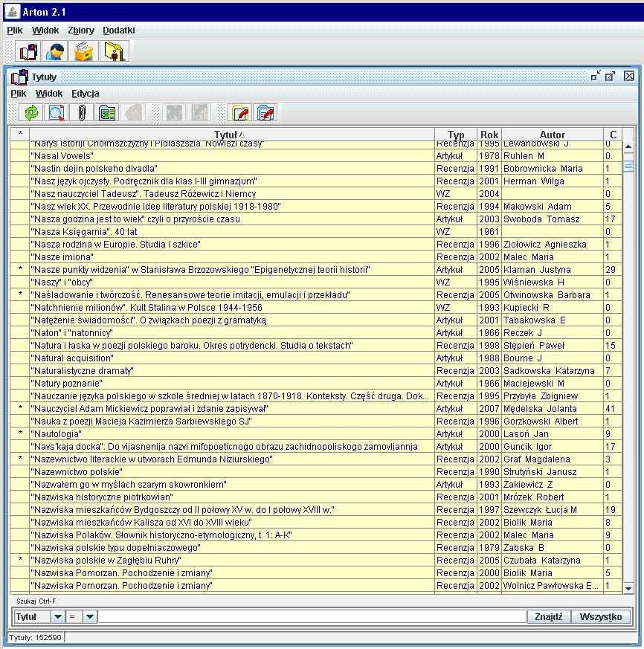644x649 pixels.
Task: Sort by the Autor column header
Action: 552,135
